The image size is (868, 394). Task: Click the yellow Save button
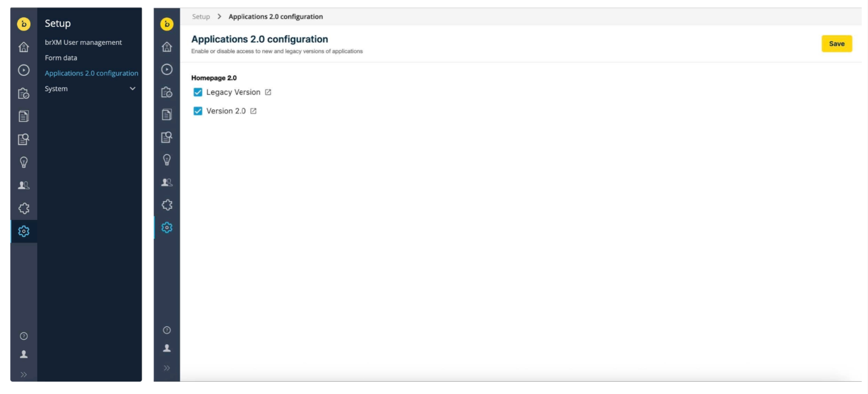pos(836,44)
